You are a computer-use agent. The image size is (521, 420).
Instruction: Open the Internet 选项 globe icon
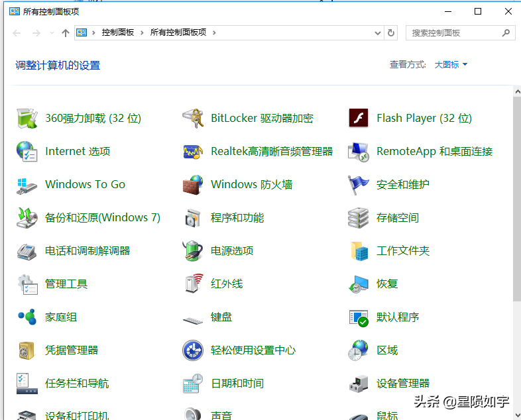(x=27, y=152)
